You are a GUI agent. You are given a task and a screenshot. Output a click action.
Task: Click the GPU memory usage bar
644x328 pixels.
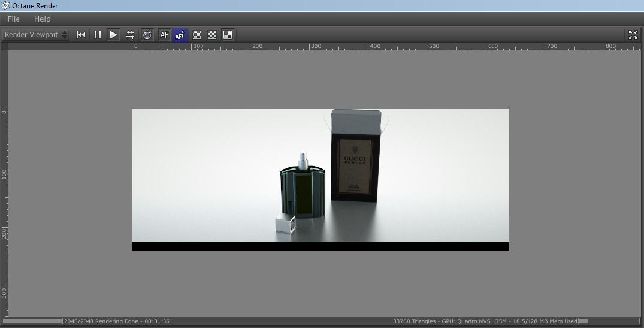609,321
